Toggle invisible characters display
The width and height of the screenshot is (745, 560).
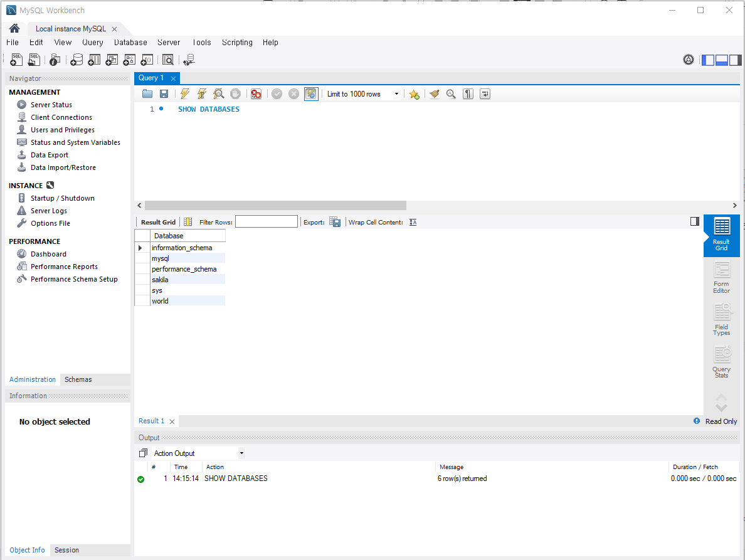pos(468,94)
